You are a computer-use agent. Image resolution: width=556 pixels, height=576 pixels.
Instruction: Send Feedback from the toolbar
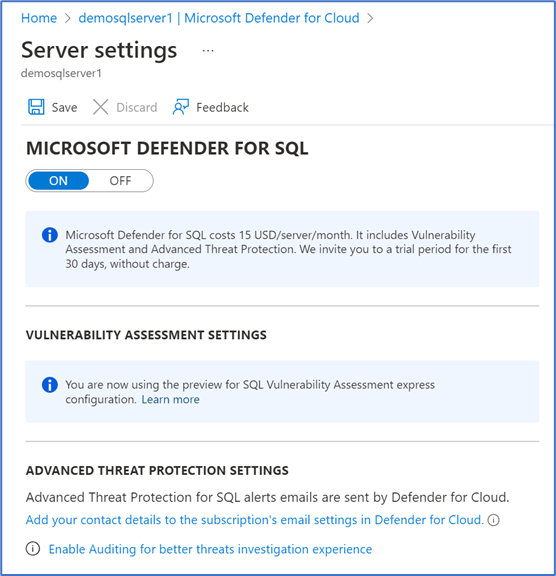(211, 107)
